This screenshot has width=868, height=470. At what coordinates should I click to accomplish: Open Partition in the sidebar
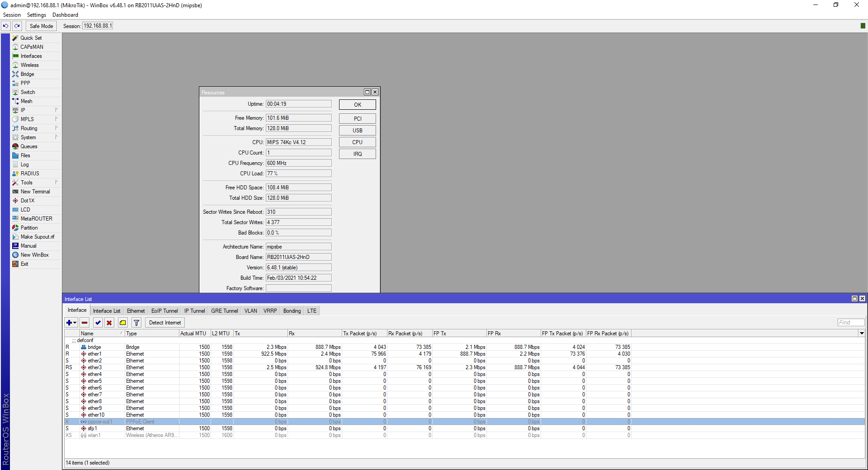36,228
